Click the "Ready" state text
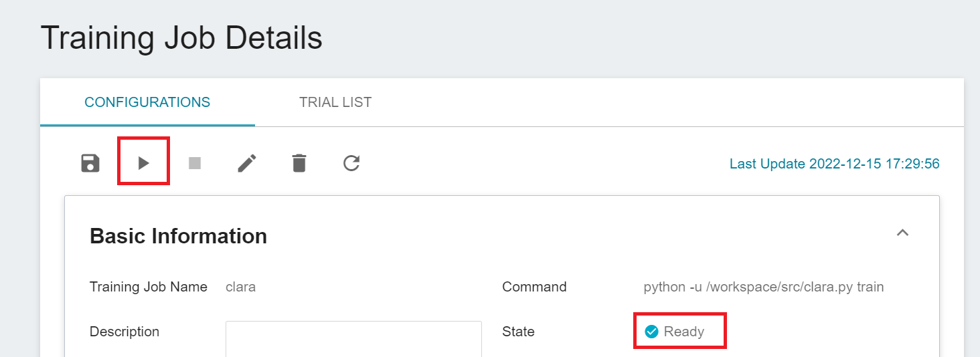 pyautogui.click(x=684, y=332)
